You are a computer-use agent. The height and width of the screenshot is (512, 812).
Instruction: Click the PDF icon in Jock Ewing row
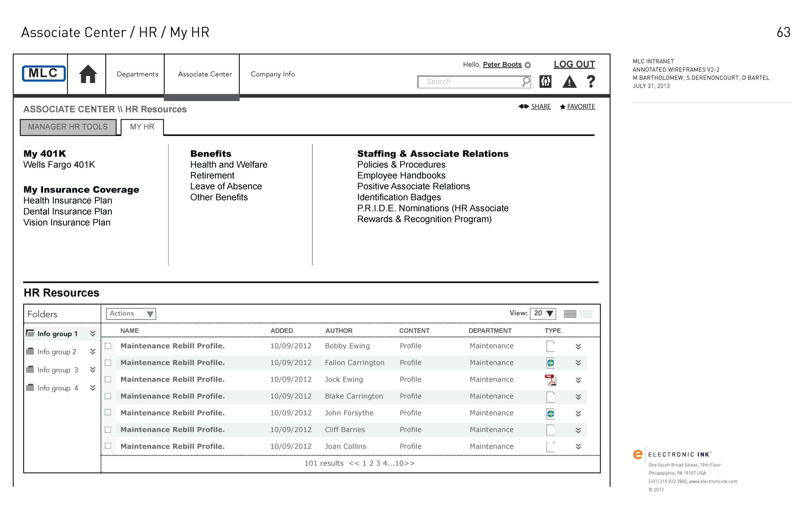[550, 380]
